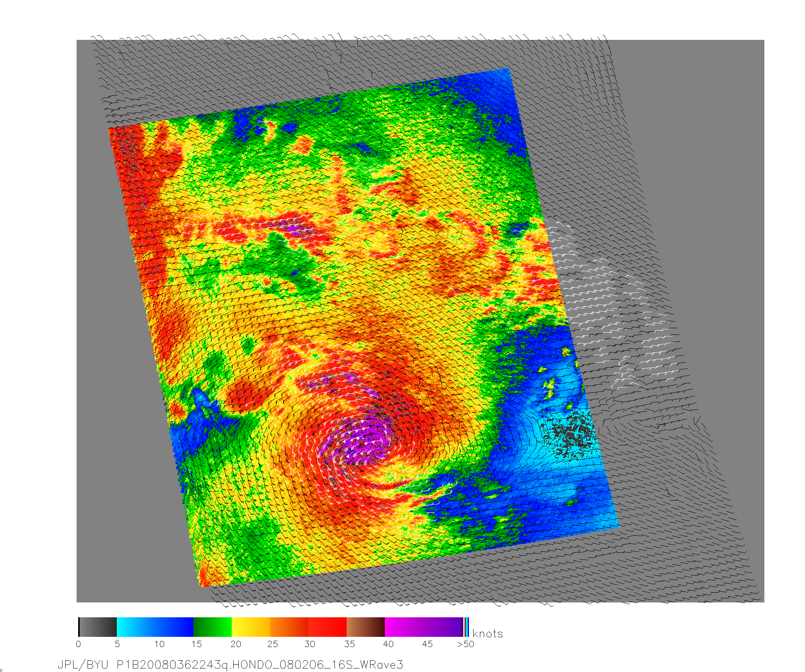805x672 pixels.
Task: Click the '5' legend tick label
Action: (x=117, y=644)
